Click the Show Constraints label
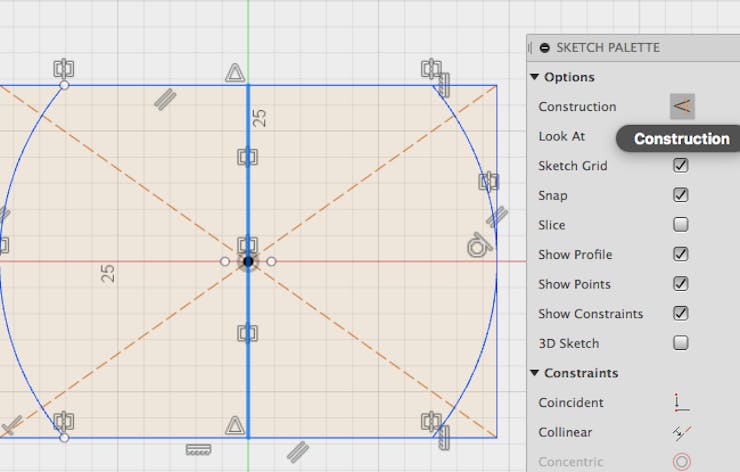Viewport: 740px width, 472px height. tap(590, 314)
